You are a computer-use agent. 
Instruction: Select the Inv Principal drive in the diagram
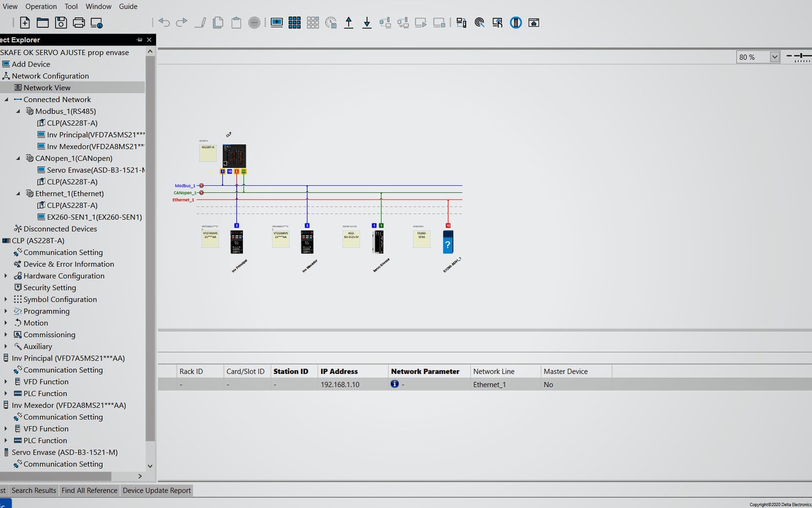click(237, 242)
